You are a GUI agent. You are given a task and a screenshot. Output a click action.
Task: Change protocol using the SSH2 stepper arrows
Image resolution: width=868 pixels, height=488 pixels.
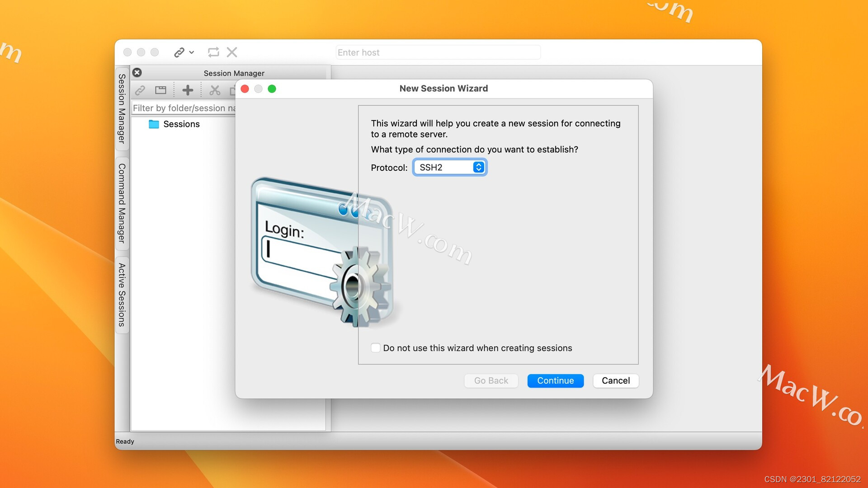pos(478,167)
